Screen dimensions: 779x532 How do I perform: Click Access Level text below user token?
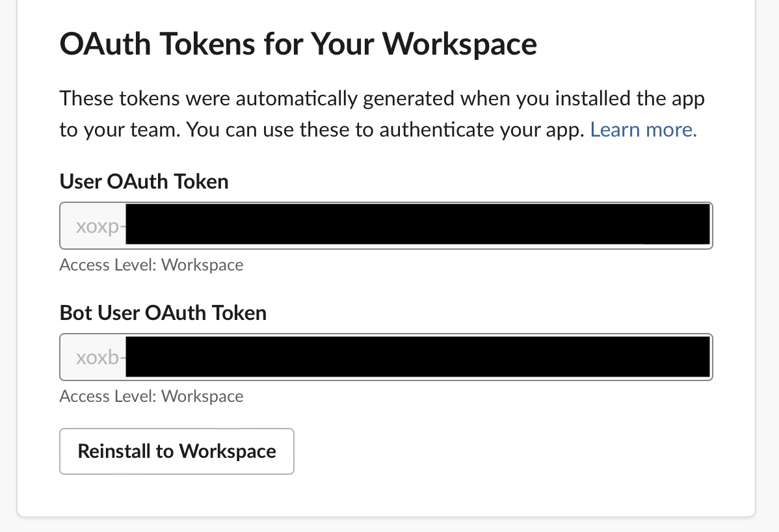[x=152, y=265]
